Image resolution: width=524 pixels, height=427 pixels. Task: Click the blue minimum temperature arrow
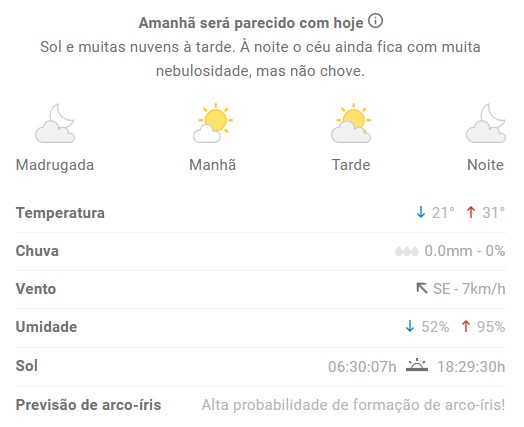[x=421, y=212]
